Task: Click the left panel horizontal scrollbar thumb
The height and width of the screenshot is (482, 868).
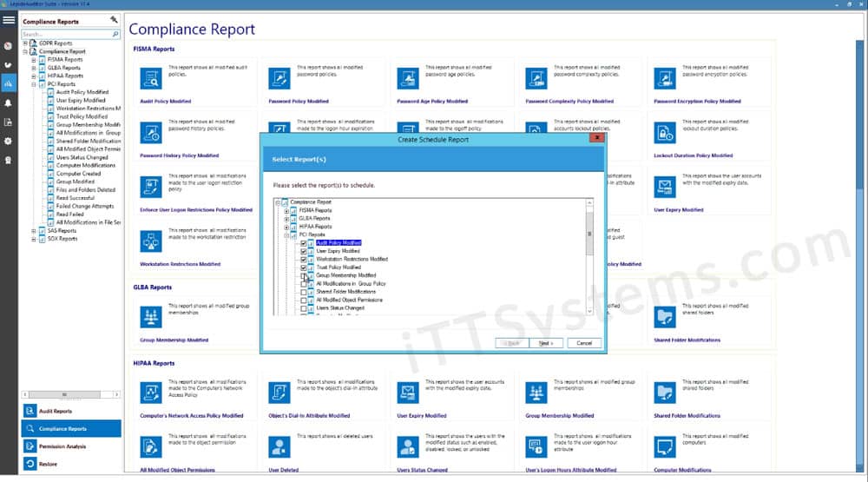Action: (x=64, y=394)
